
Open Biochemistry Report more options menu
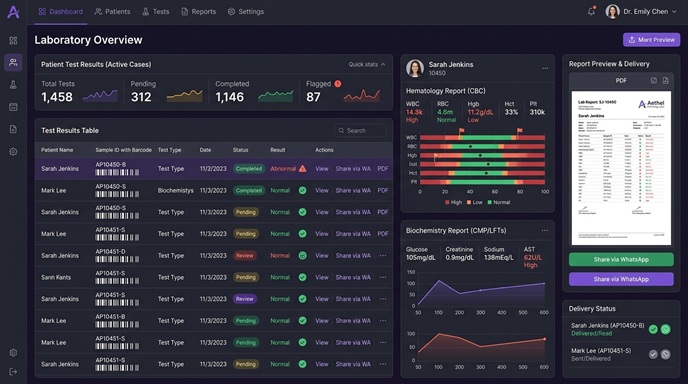545,230
